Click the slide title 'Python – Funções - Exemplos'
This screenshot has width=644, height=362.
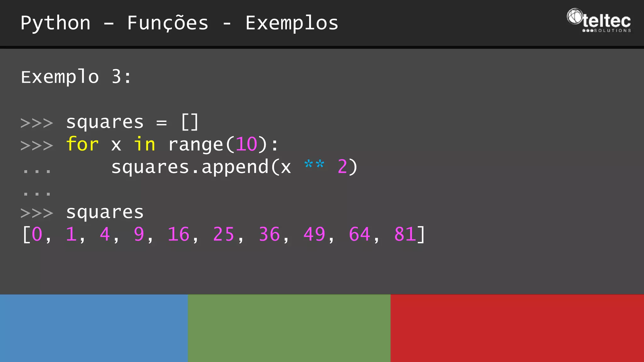tap(179, 23)
